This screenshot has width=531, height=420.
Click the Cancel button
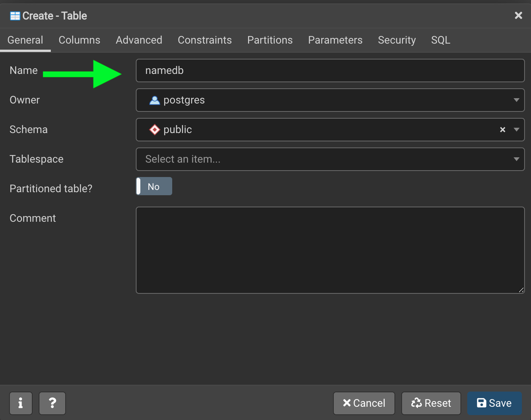[364, 403]
